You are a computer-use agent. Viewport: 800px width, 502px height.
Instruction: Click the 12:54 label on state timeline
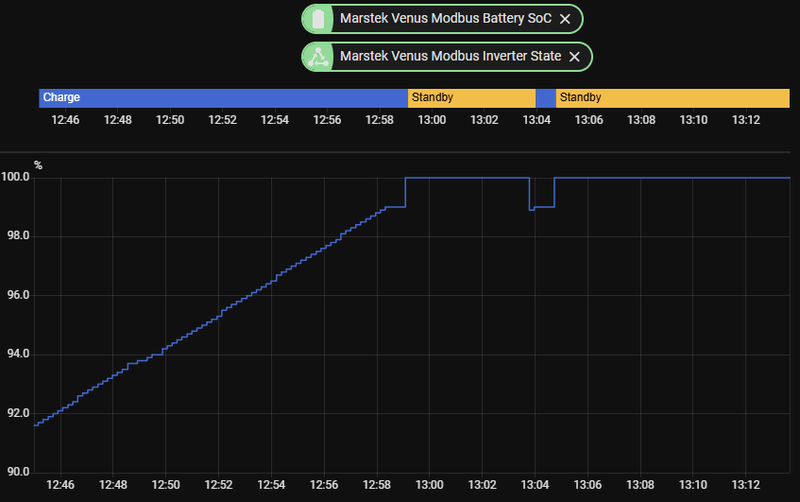tap(274, 120)
